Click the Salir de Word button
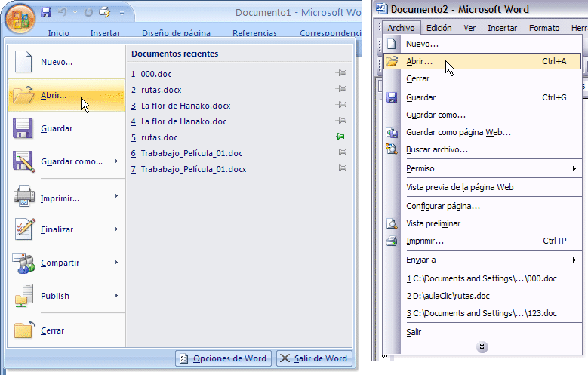The width and height of the screenshot is (588, 375). coord(314,358)
